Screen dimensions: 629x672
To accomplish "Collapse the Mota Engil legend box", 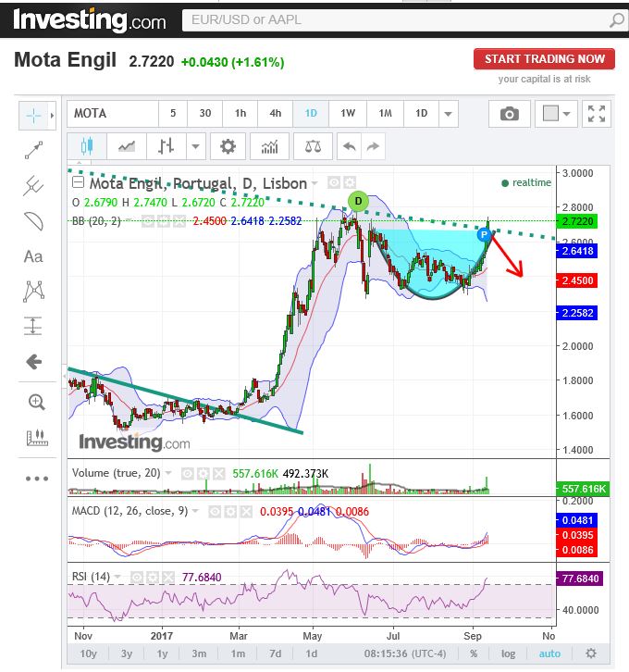I will coord(78,182).
